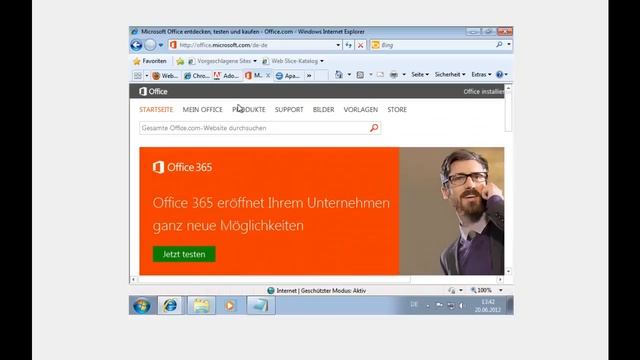This screenshot has width=640, height=360.
Task: Open the Extras menu
Action: 481,75
